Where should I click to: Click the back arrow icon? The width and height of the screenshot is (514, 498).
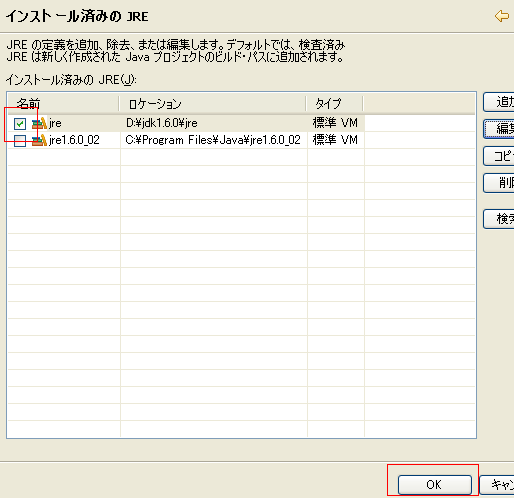point(502,16)
